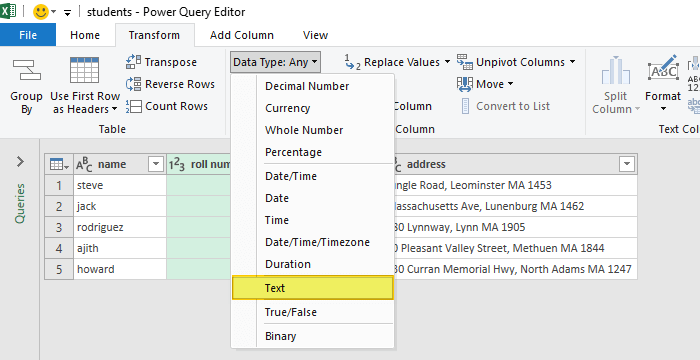Click the cell containing howard
700x360 pixels.
[120, 269]
